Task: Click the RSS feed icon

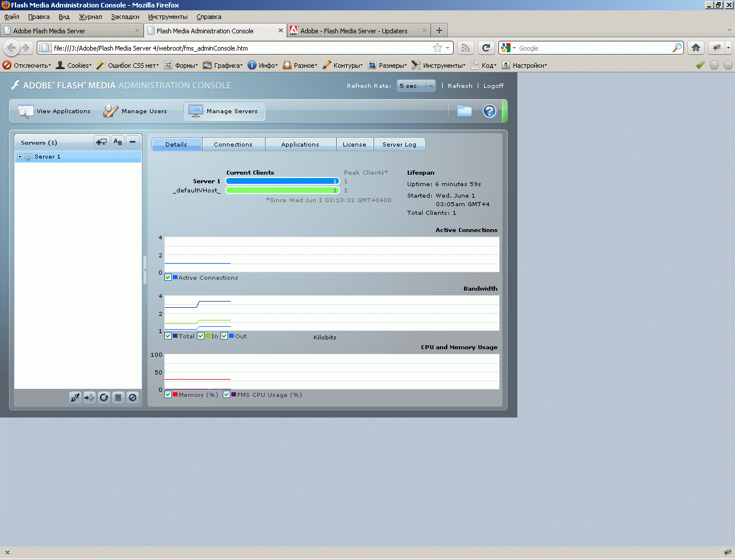Action: pos(466,48)
